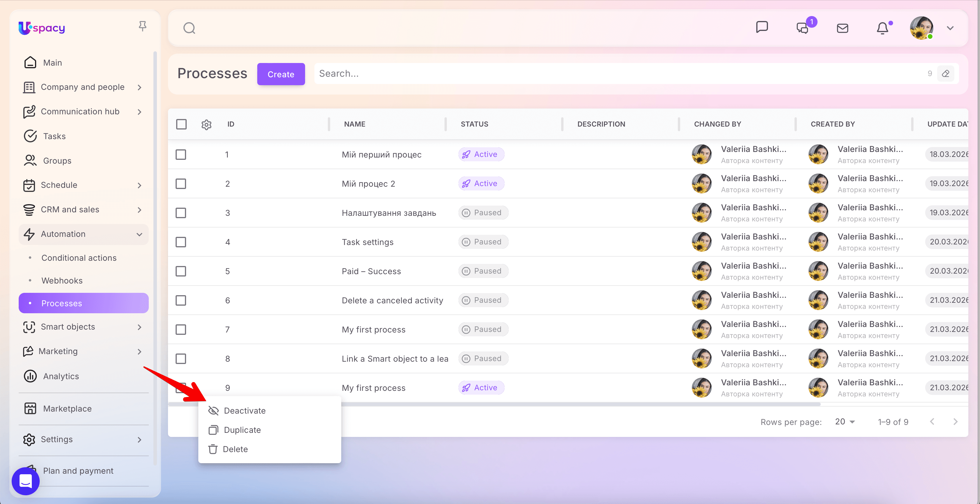Screen dimensions: 980x504
Task: Open the mail envelope icon
Action: 842,28
